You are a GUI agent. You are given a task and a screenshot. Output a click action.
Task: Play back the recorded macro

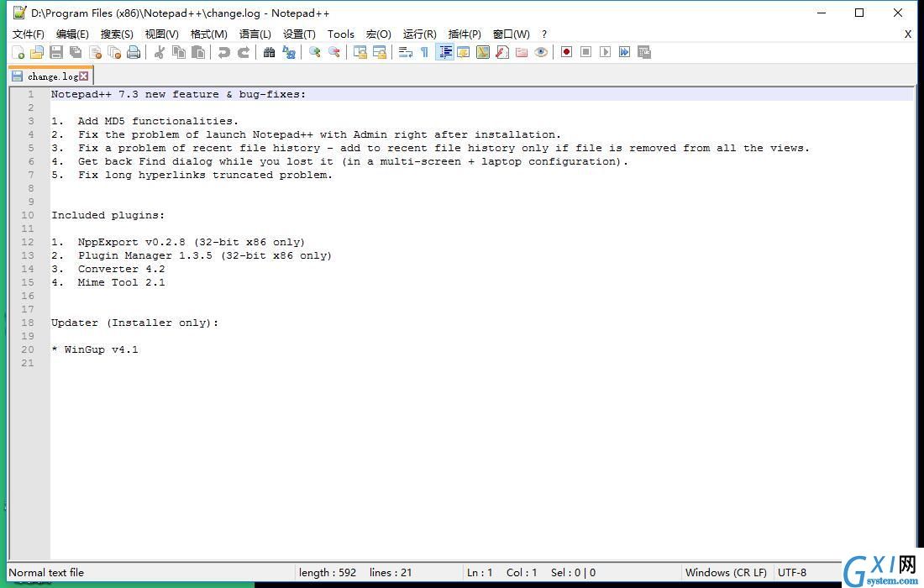coord(605,52)
